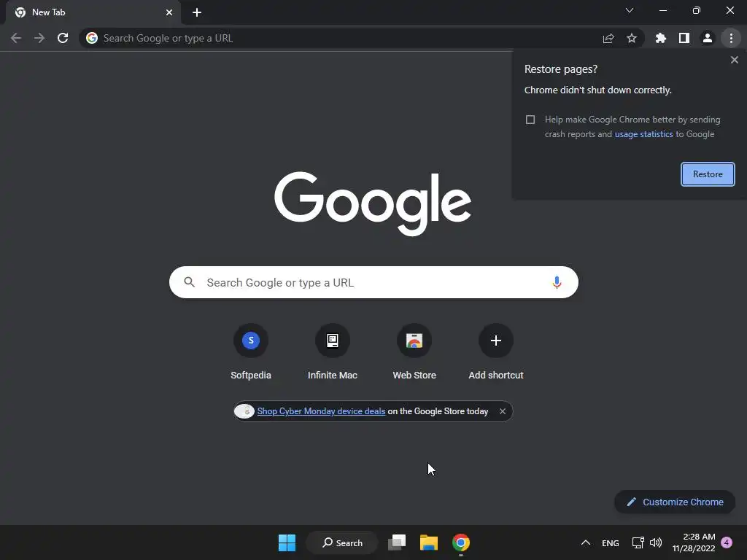Open the Windows Start menu
The image size is (747, 560).
pyautogui.click(x=287, y=542)
